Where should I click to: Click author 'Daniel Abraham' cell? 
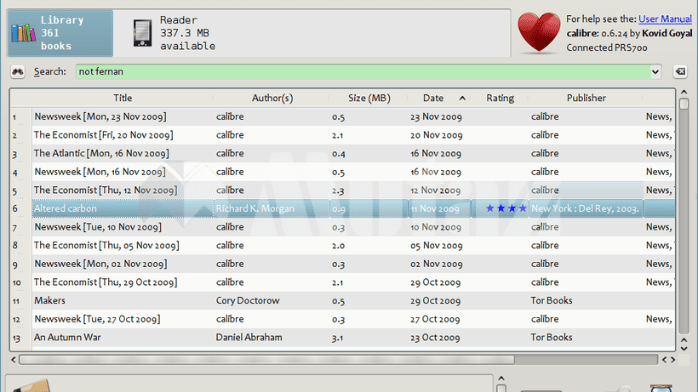[272, 337]
